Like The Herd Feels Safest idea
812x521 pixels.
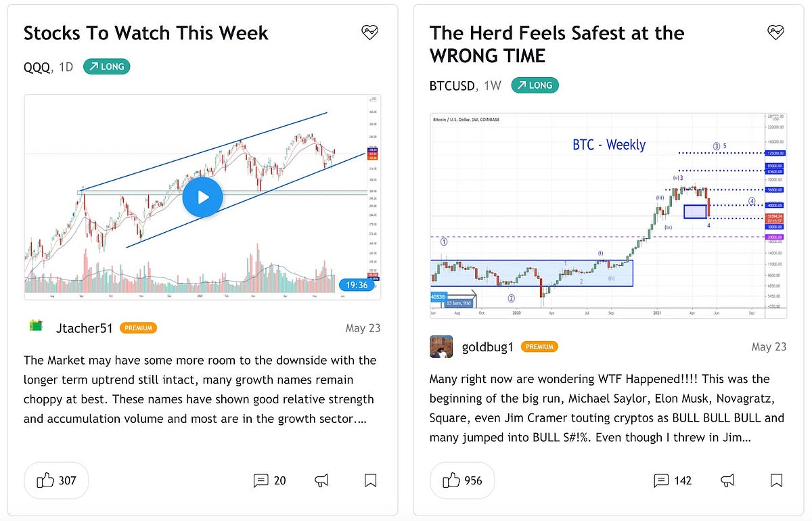click(x=462, y=480)
